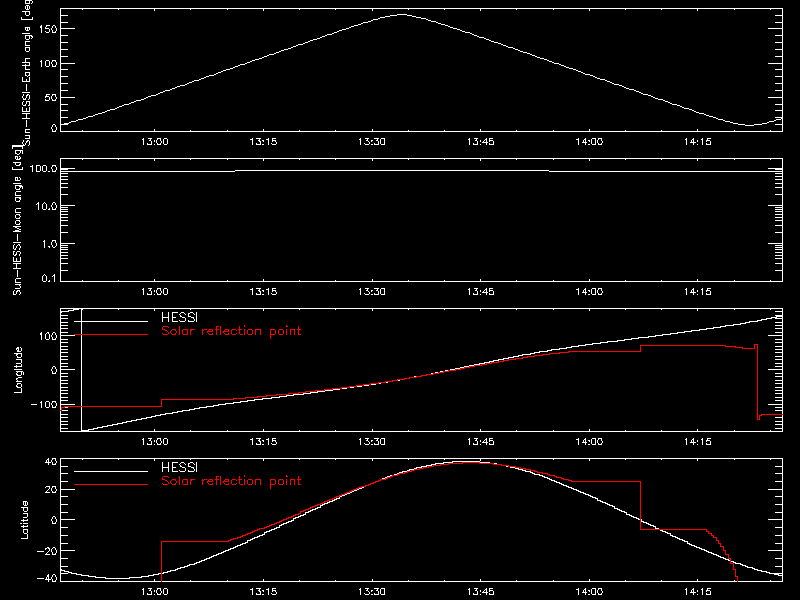
Task: Click the 40 value on Latitude axis
Action: click(x=51, y=462)
